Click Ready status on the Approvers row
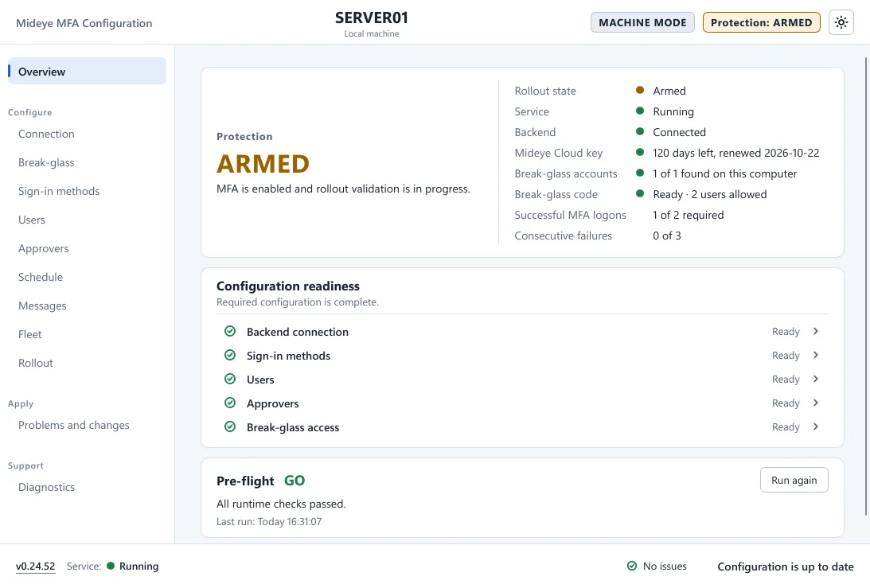Viewport: 870px width, 588px height. tap(786, 403)
